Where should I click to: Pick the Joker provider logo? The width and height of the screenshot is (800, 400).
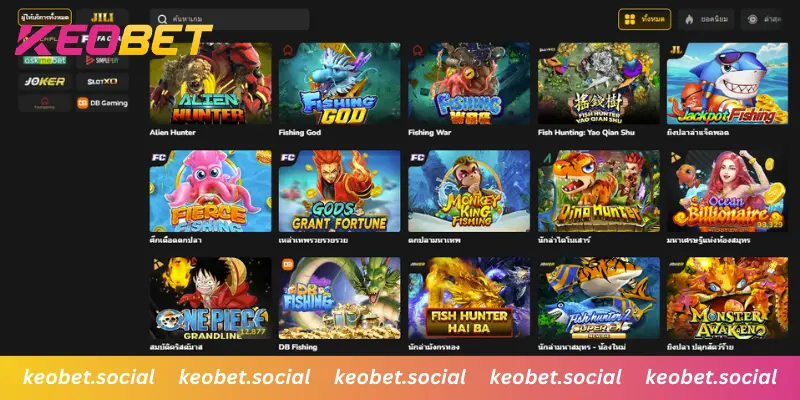pos(45,82)
